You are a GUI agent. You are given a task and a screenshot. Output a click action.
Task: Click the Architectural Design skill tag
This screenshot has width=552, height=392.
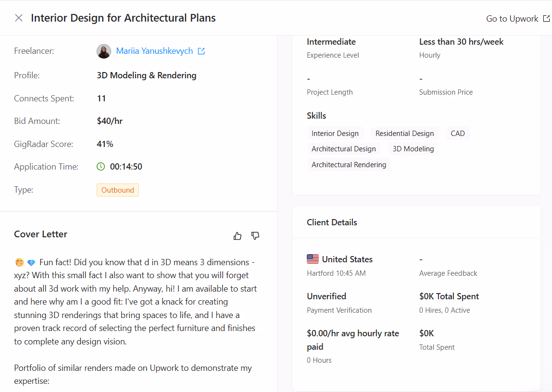(344, 149)
